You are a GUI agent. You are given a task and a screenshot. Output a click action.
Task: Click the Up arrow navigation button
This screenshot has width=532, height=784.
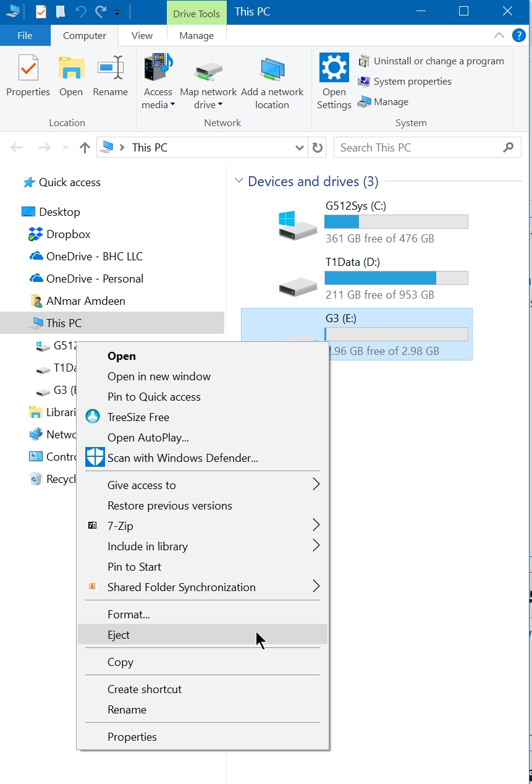click(85, 148)
